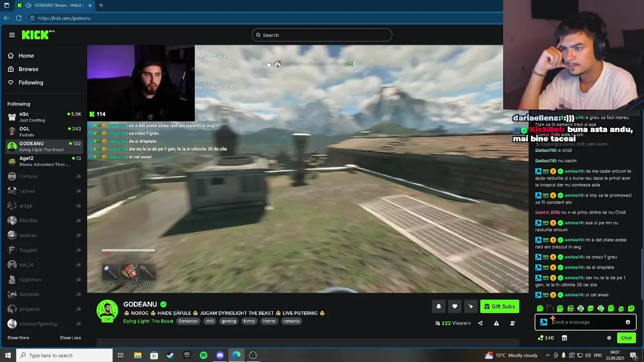Click the 122 Viewers count
The width and height of the screenshot is (644, 362).
453,323
